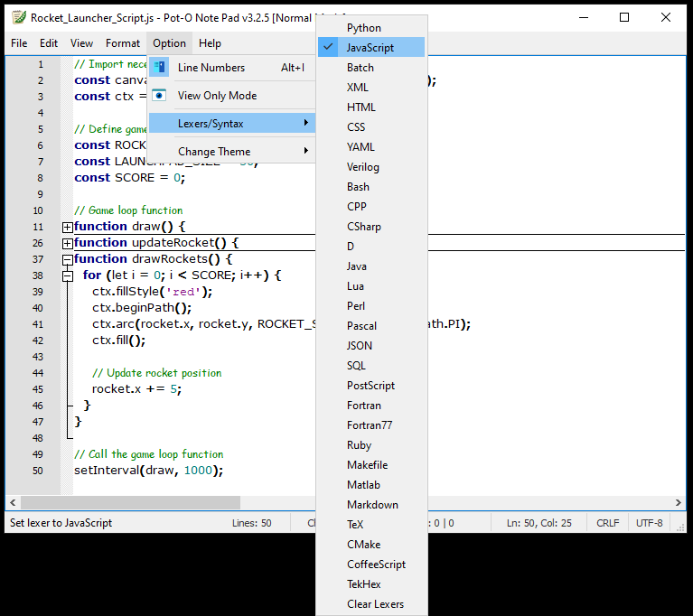Click the setInterval(draw, 1000); code line

148,471
